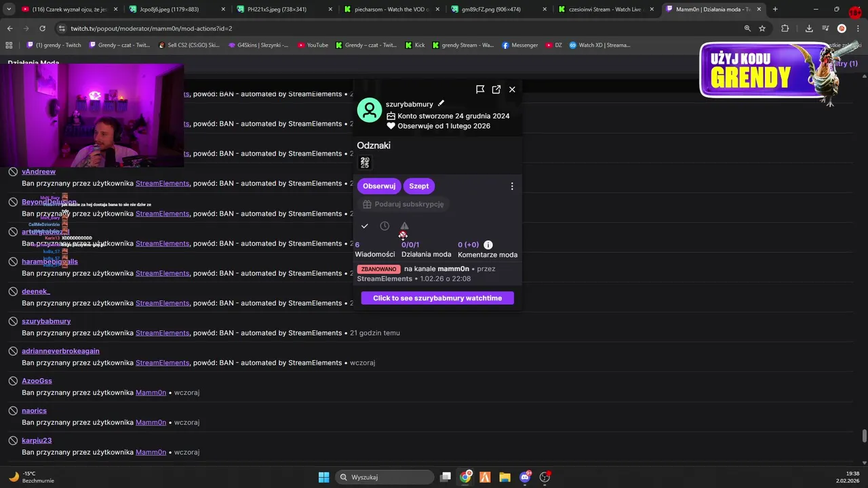Image resolution: width=868 pixels, height=488 pixels.
Task: Click the 2025 badge under Odznaki
Action: 365,163
